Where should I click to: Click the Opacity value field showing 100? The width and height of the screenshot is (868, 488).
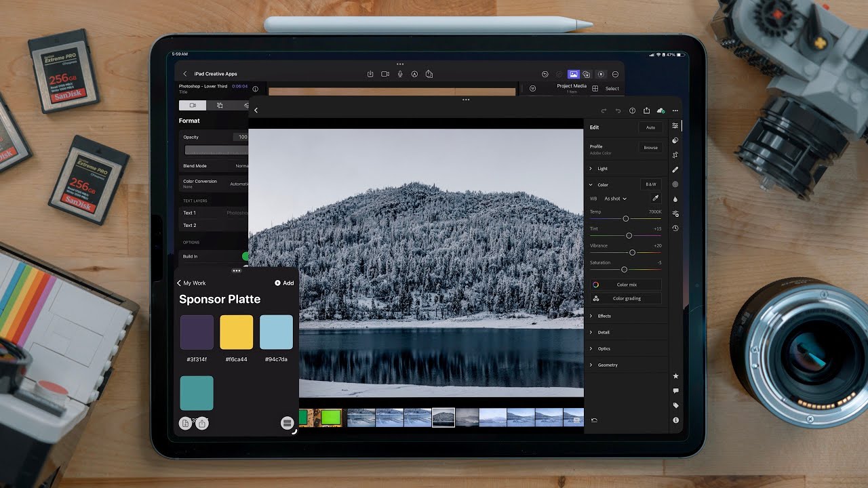click(241, 137)
